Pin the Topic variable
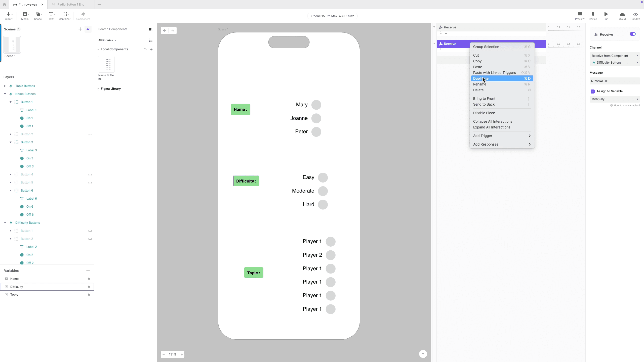The image size is (644, 362). (89, 295)
